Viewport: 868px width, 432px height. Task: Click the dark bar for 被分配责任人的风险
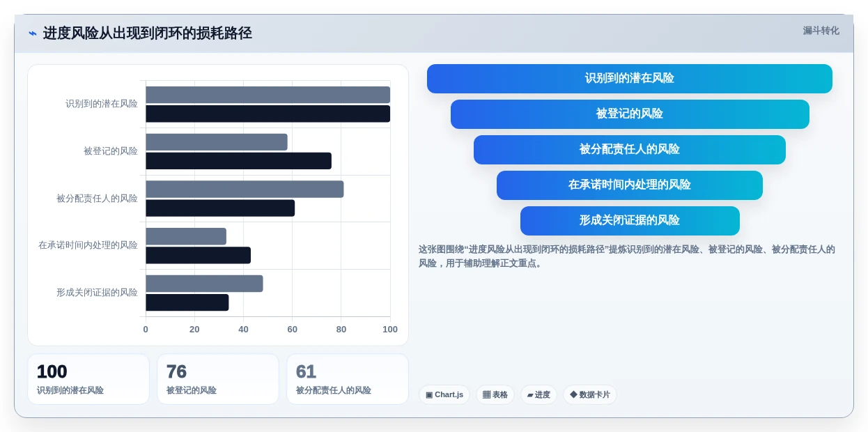pyautogui.click(x=220, y=208)
